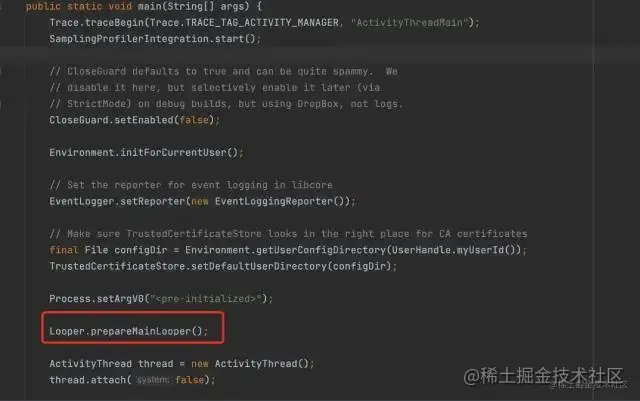640x401 pixels.
Task: Click the main method name in signature
Action: click(x=149, y=7)
